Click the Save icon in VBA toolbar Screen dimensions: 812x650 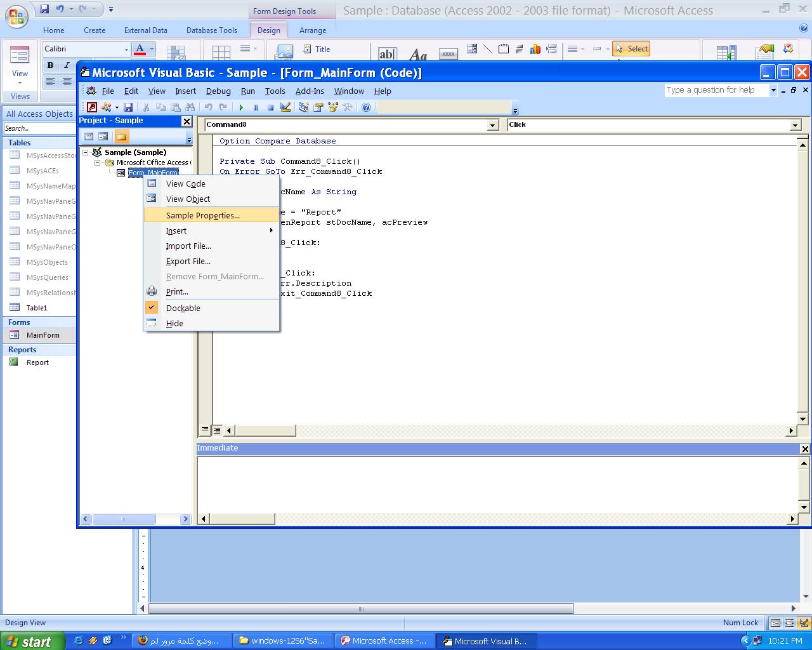point(128,107)
